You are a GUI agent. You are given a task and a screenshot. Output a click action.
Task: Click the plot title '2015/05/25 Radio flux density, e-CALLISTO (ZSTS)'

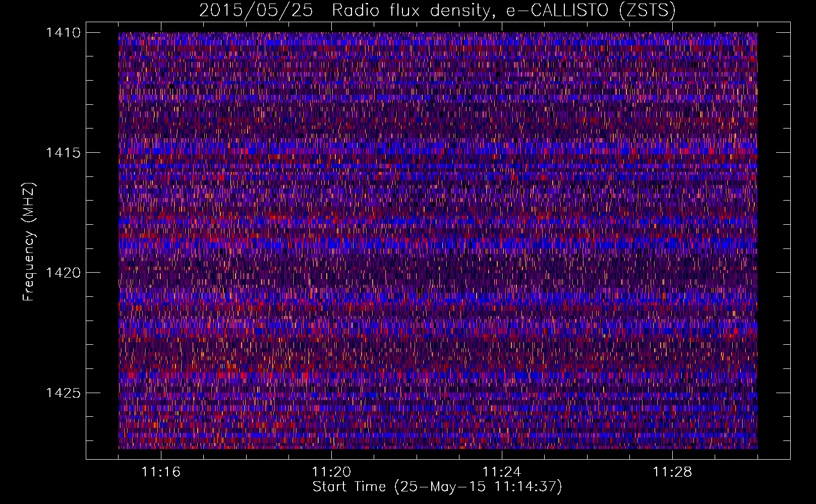[437, 11]
